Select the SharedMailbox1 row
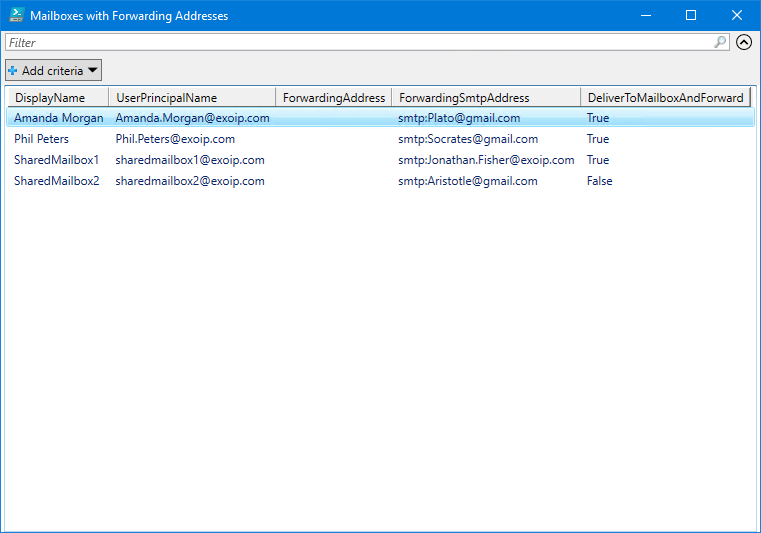Viewport: 761px width, 533px height. [x=56, y=160]
